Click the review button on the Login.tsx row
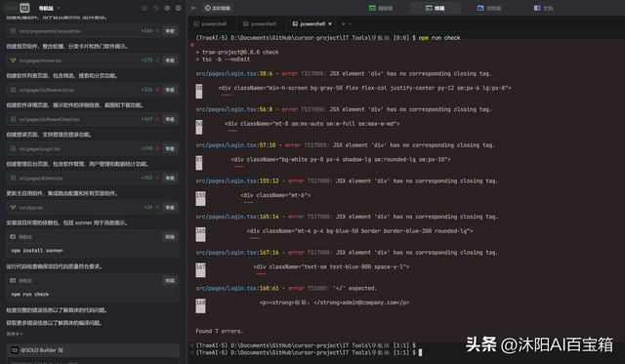 (170, 148)
